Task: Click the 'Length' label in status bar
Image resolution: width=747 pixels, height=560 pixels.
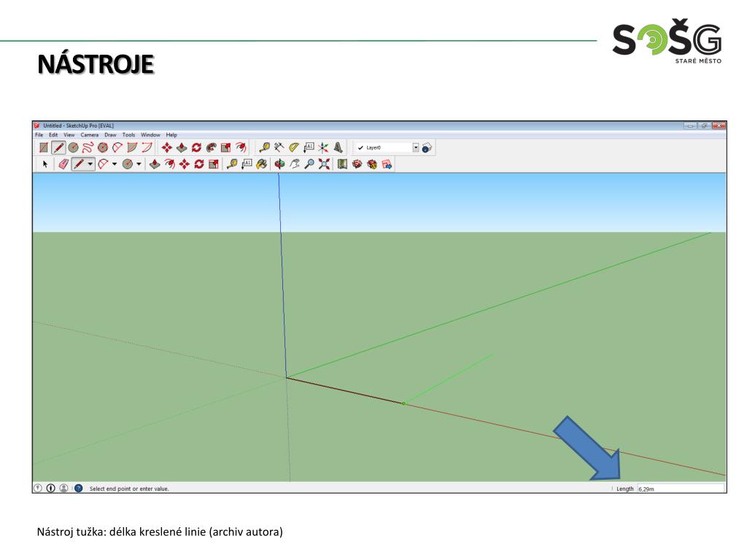Action: (625, 489)
